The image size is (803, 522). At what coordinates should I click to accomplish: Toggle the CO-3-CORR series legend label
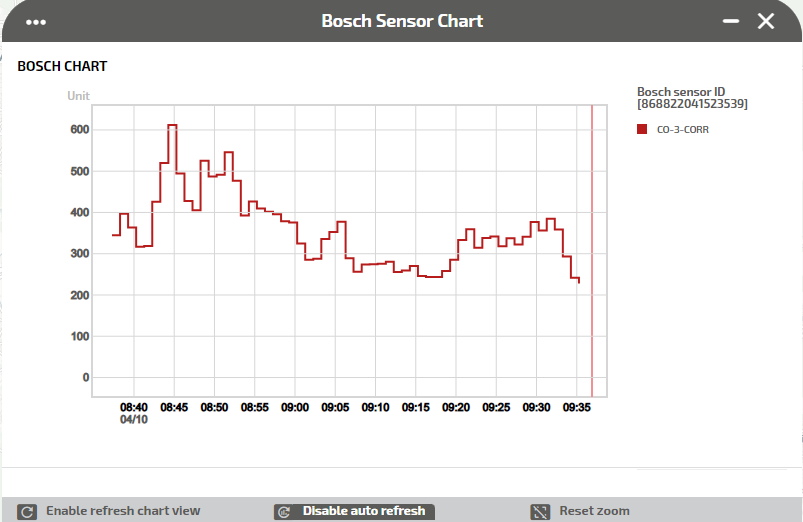click(683, 130)
